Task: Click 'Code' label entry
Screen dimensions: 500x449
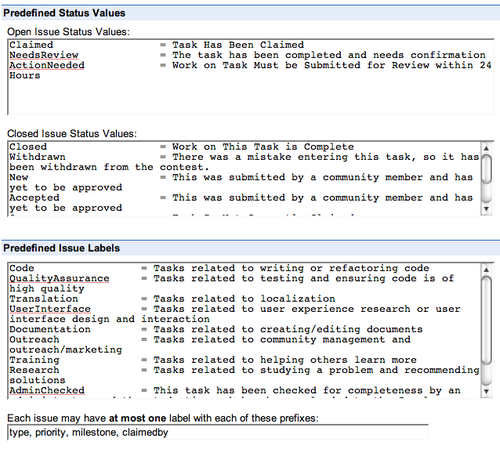Action: pyautogui.click(x=22, y=268)
